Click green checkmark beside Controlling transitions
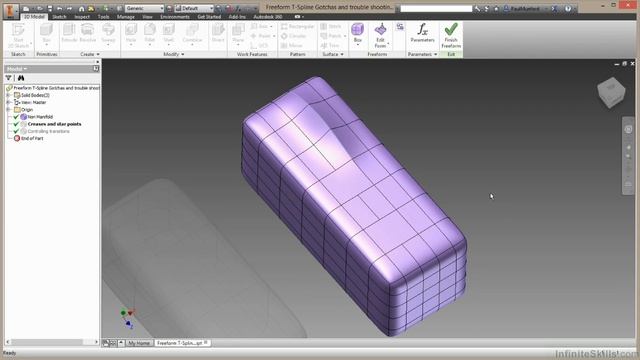The width and height of the screenshot is (640, 360). pyautogui.click(x=16, y=131)
